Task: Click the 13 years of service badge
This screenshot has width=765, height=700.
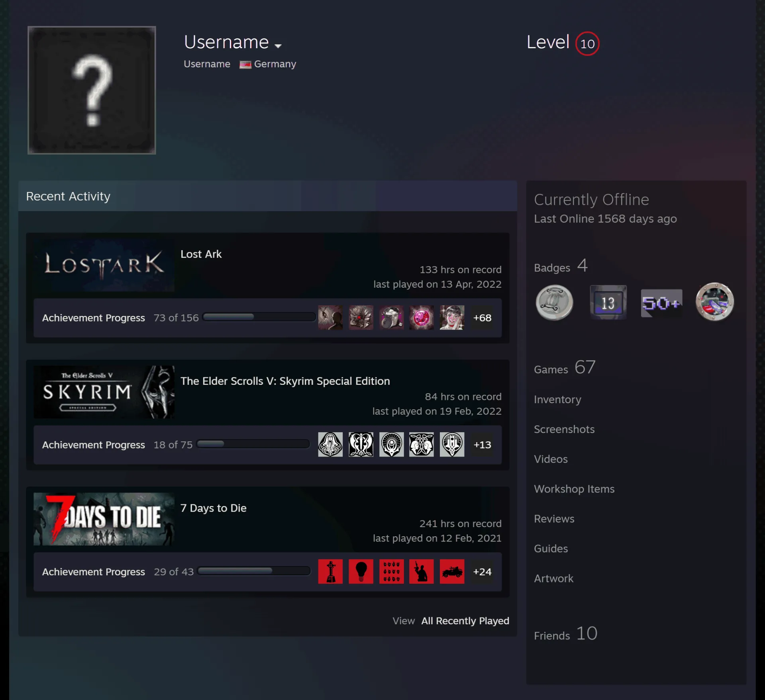Action: coord(608,303)
